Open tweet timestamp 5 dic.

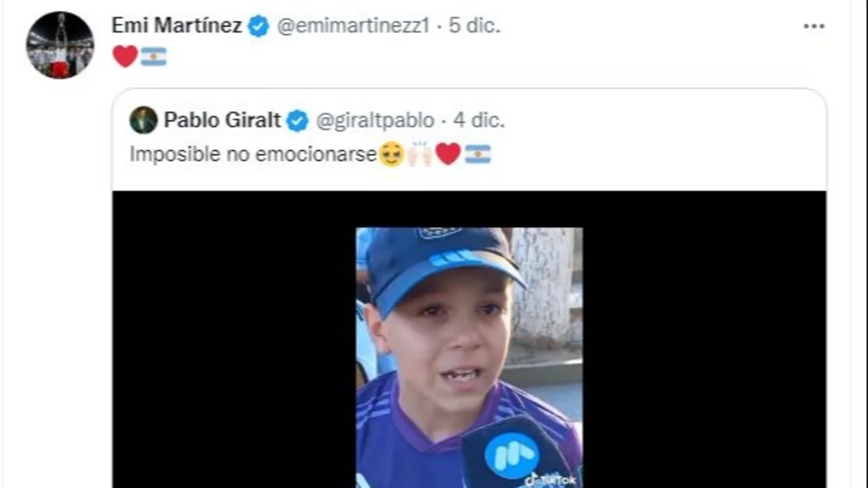474,26
